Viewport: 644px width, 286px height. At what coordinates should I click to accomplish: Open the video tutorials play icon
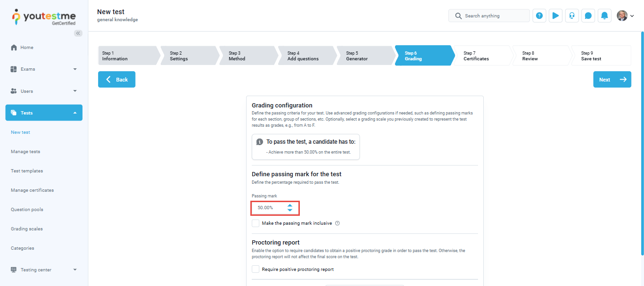(555, 16)
